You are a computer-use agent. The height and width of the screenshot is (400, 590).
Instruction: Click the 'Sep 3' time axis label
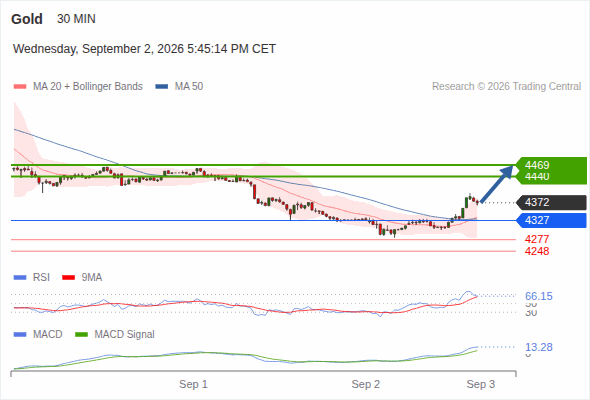(481, 384)
